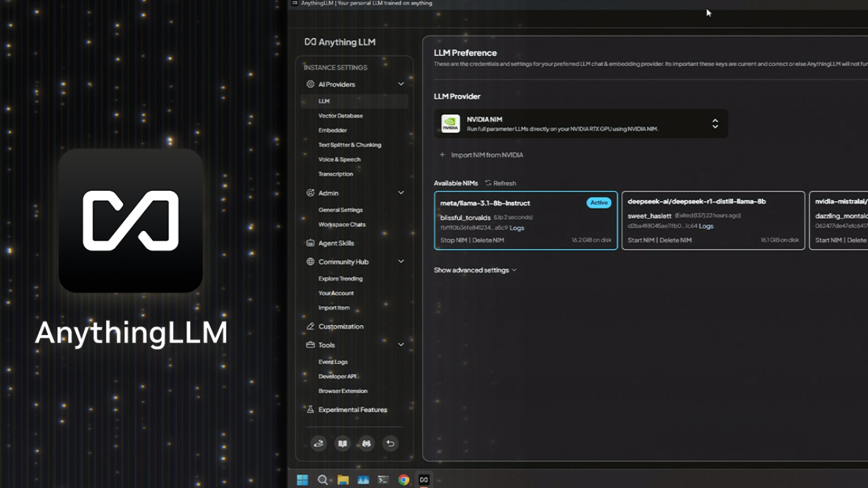Open the support hand icon in sidebar footer
The image size is (868, 488).
coord(318,443)
